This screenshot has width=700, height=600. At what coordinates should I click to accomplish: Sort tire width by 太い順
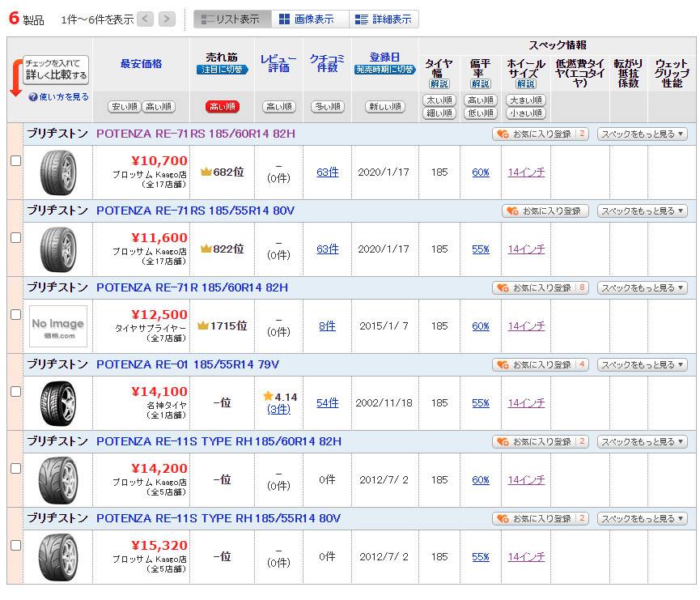439,100
